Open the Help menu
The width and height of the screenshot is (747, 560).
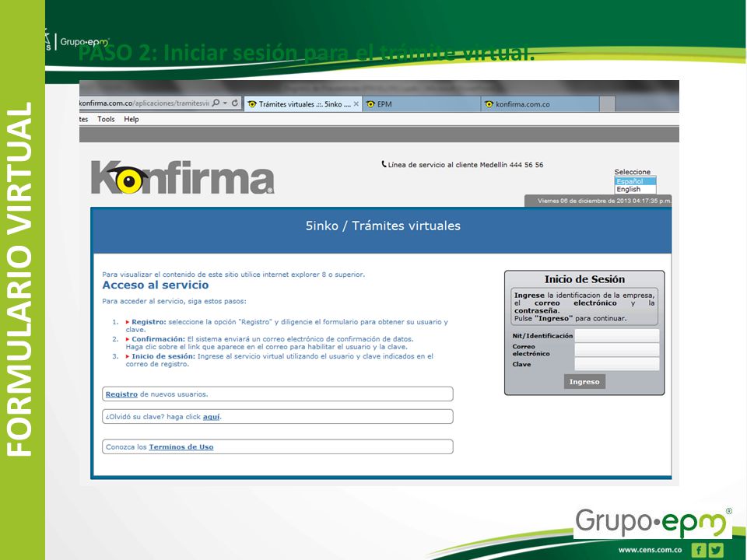coord(132,119)
